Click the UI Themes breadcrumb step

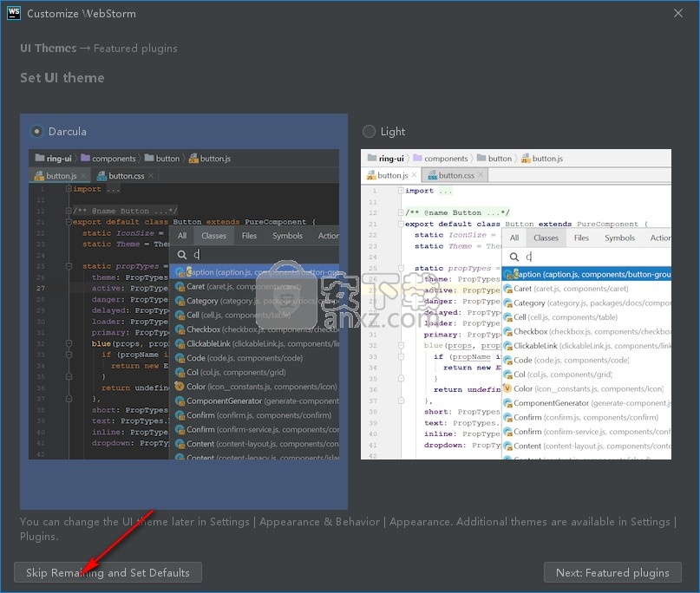[49, 49]
